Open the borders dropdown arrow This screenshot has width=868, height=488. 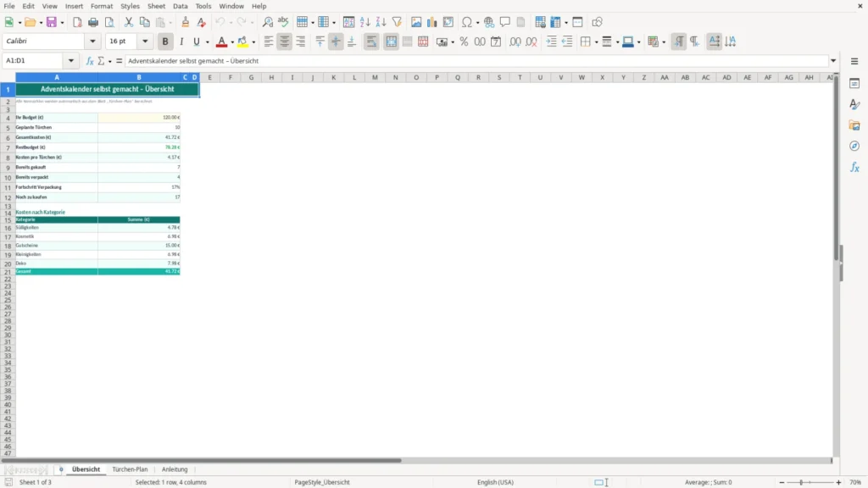pos(596,42)
